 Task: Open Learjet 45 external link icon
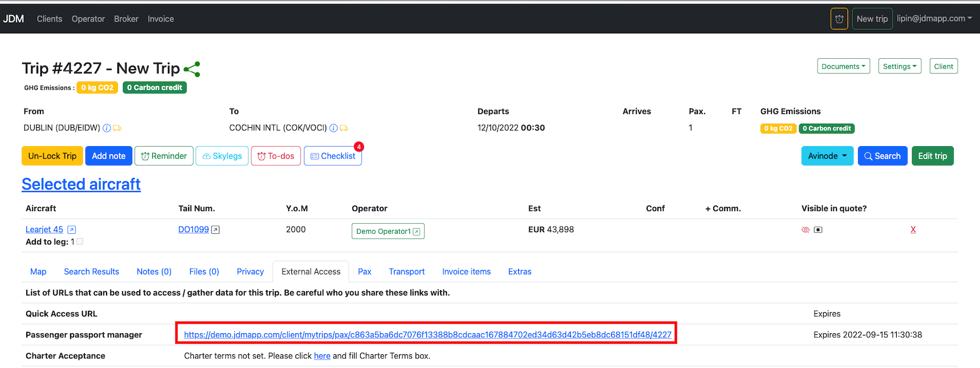72,230
